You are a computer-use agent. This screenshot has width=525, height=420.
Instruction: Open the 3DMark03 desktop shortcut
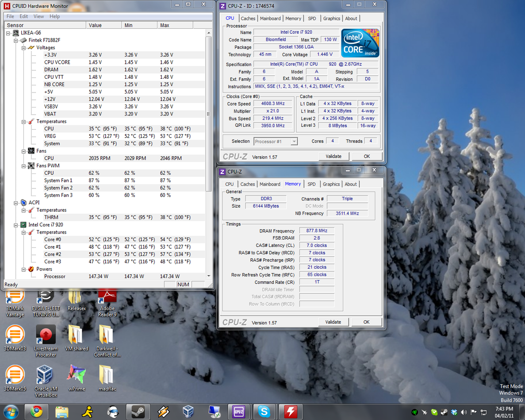(x=15, y=338)
